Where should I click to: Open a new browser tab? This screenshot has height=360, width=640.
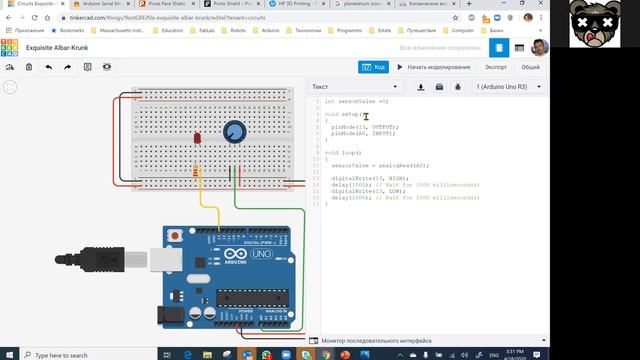tap(469, 4)
